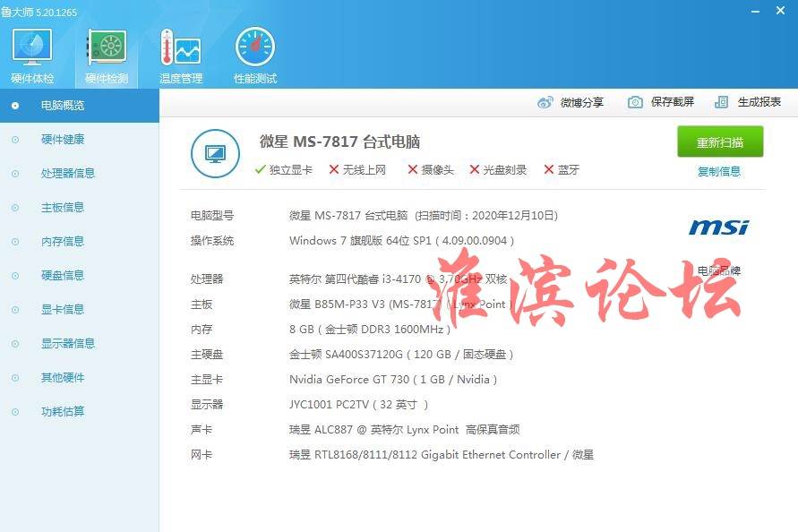Viewport: 798px width, 532px height.
Task: Click the 无线上网 feature label
Action: pos(365,169)
